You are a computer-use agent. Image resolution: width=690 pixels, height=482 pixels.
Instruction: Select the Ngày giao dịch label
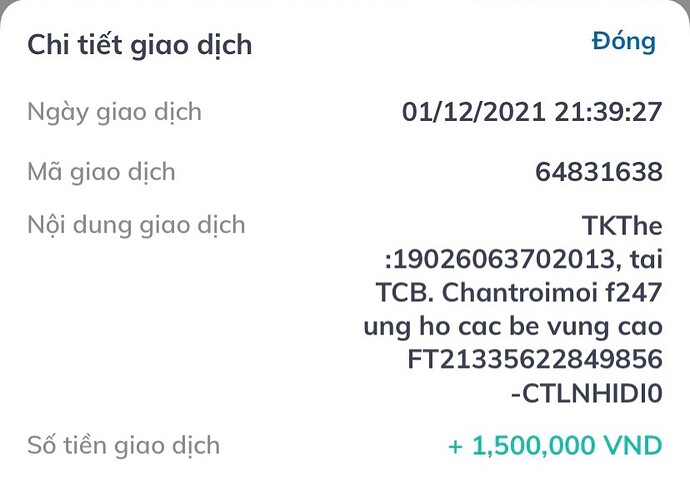click(x=114, y=111)
